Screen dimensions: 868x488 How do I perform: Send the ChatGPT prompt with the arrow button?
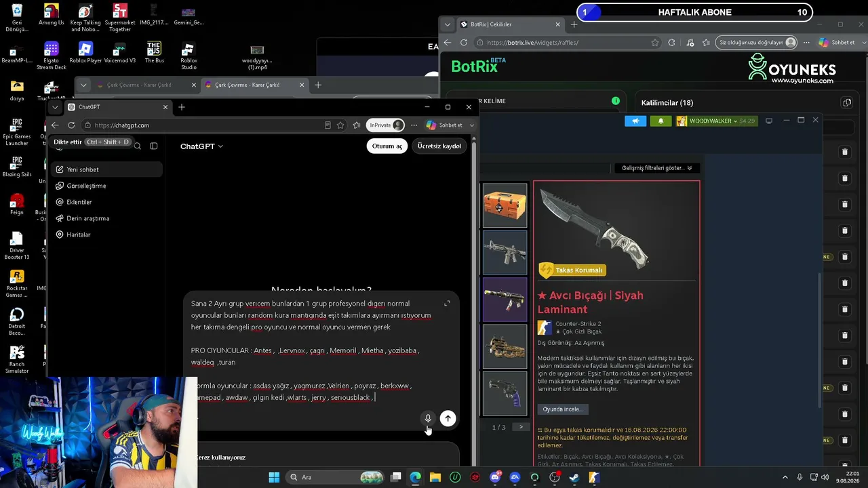[x=448, y=418]
